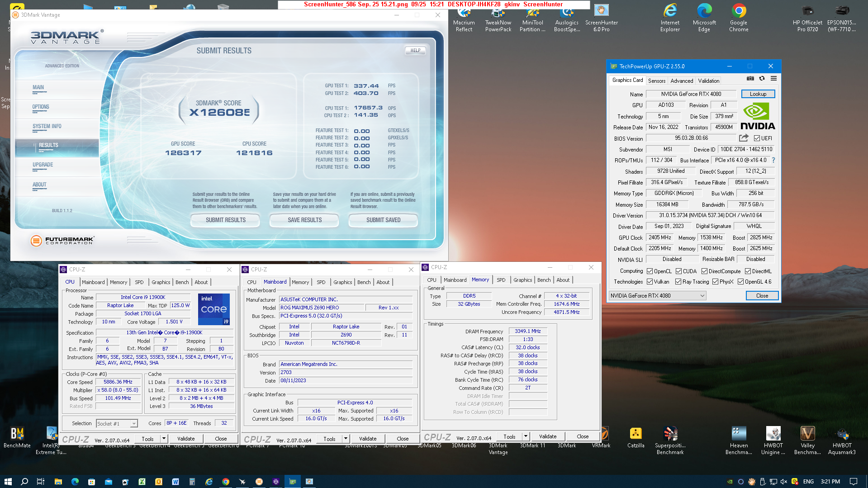
Task: Open Google Chrome desktop icon
Action: (x=739, y=18)
